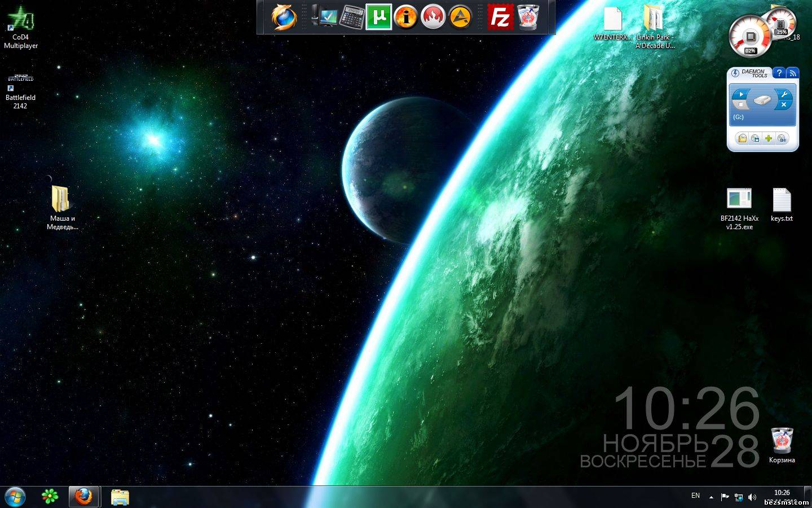Open Daemon Tools wrench settings button
The height and width of the screenshot is (508, 812).
tap(784, 94)
